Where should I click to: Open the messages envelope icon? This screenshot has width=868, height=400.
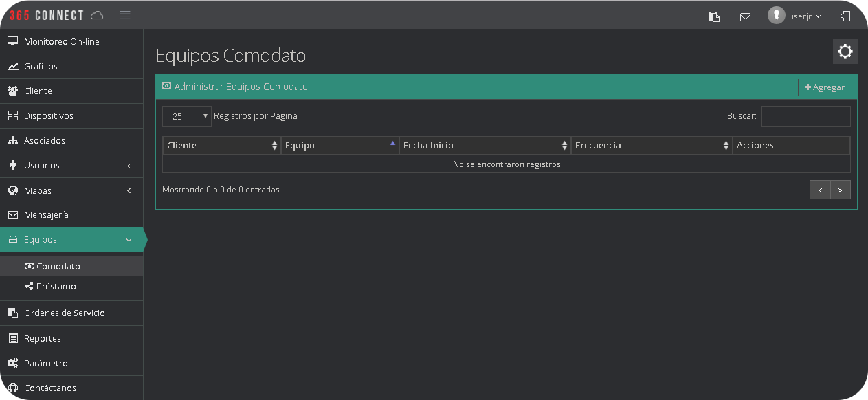pos(745,16)
